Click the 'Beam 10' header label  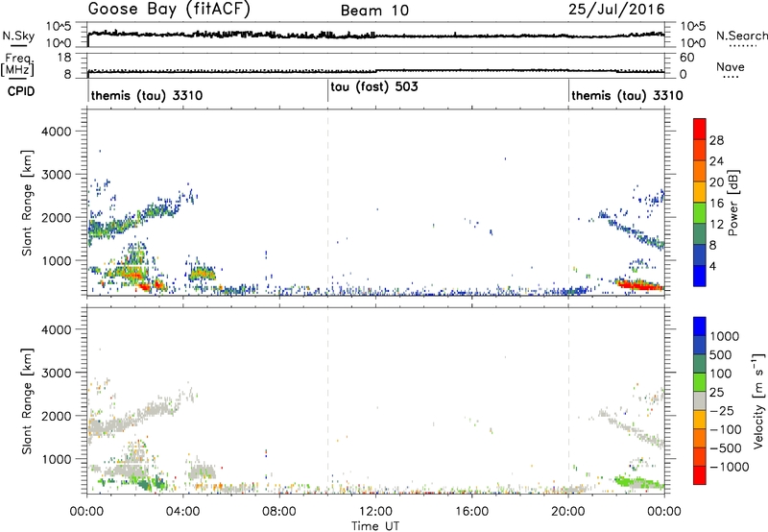[x=374, y=11]
